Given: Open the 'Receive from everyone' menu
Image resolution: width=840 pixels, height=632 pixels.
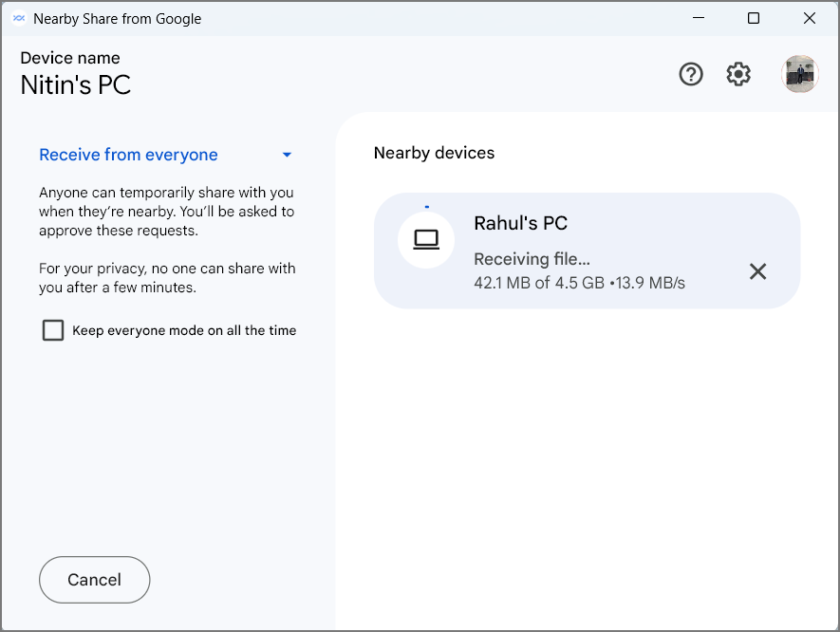Looking at the screenshot, I should pos(128,155).
